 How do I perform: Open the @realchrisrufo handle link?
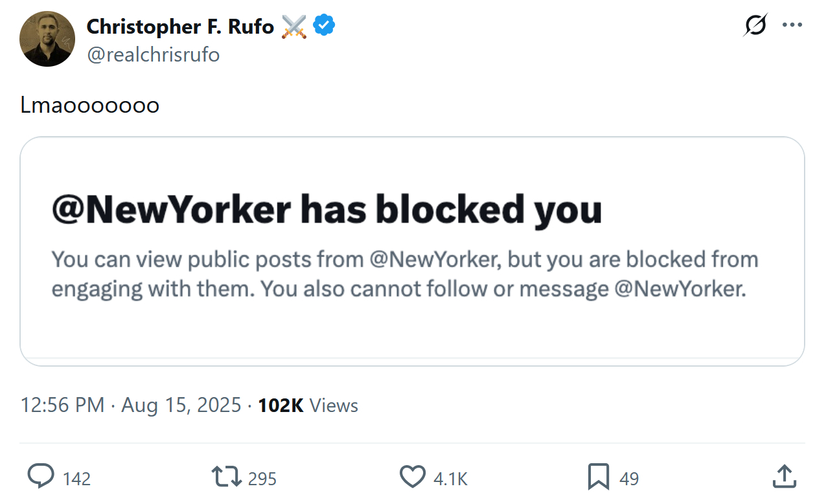[x=153, y=55]
